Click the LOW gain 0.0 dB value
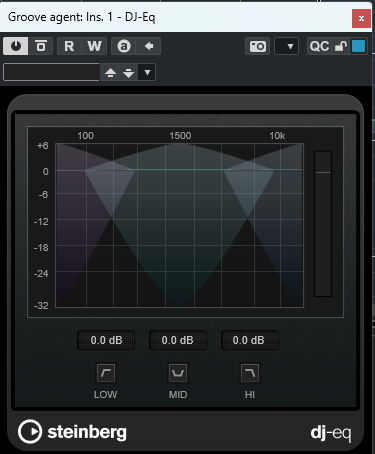375x454 pixels. click(x=106, y=340)
